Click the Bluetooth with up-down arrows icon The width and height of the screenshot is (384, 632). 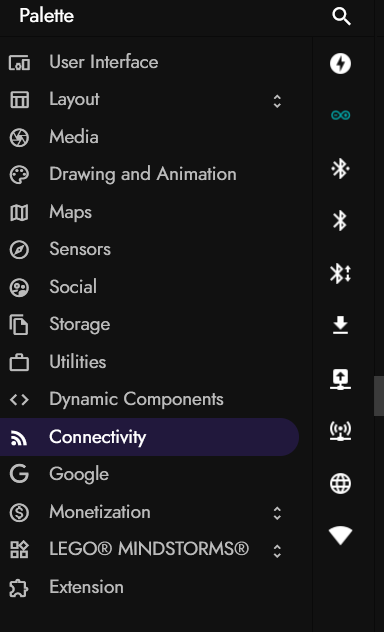coord(340,274)
